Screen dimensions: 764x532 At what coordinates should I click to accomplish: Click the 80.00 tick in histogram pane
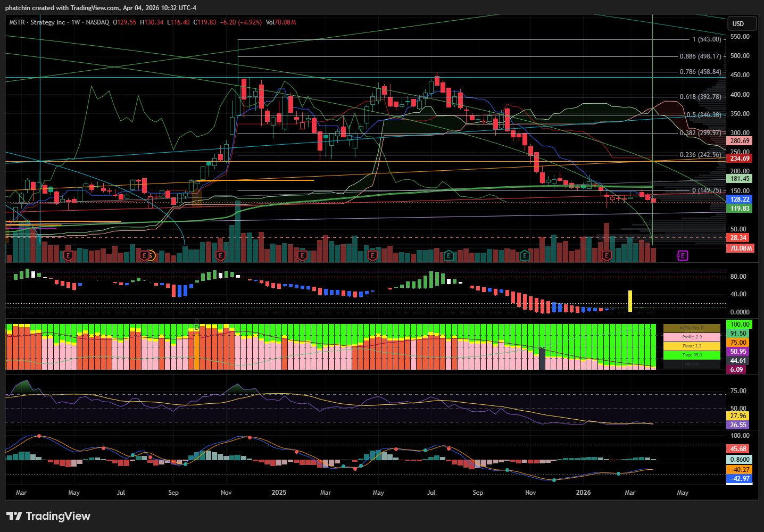coord(738,277)
